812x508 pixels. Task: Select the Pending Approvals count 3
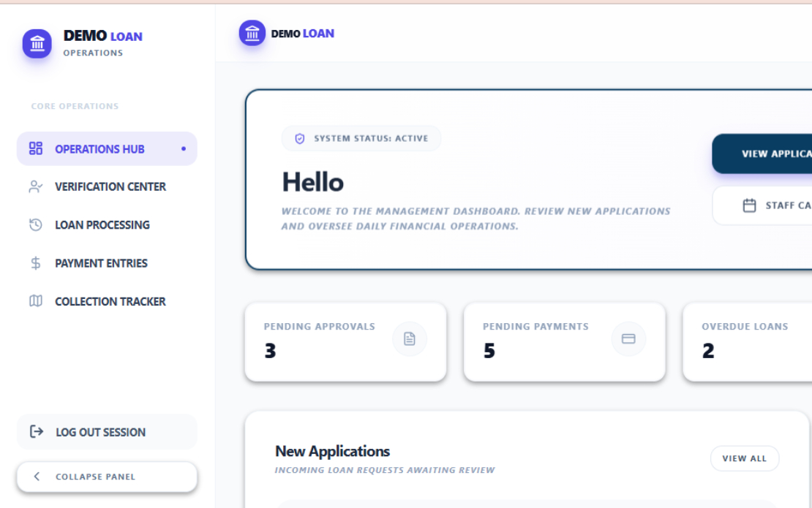pyautogui.click(x=271, y=351)
